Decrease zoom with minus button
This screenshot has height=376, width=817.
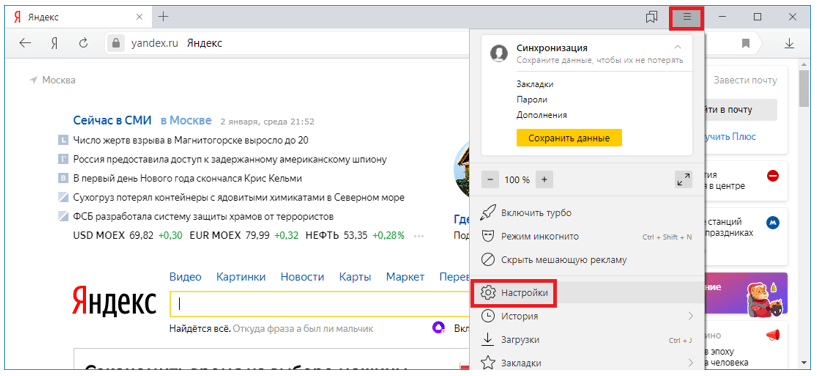pos(490,180)
